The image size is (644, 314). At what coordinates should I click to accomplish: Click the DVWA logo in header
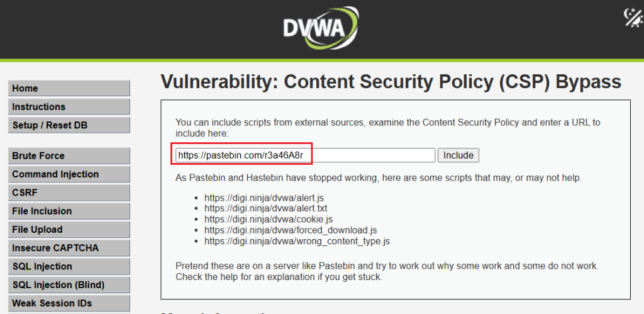[322, 28]
